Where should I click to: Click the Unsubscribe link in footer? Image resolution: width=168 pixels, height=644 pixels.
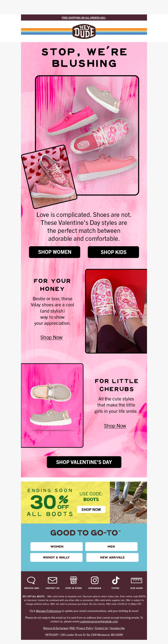tap(117, 628)
